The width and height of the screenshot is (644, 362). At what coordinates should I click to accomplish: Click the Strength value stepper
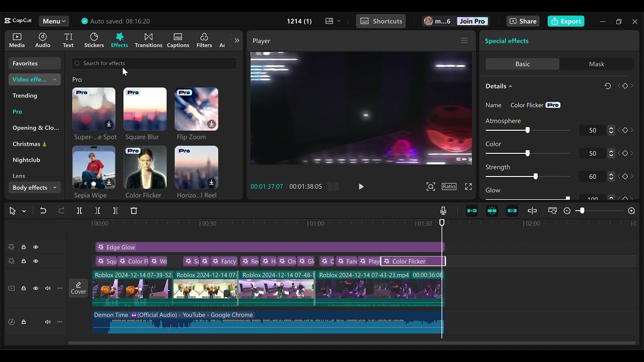pyautogui.click(x=611, y=176)
